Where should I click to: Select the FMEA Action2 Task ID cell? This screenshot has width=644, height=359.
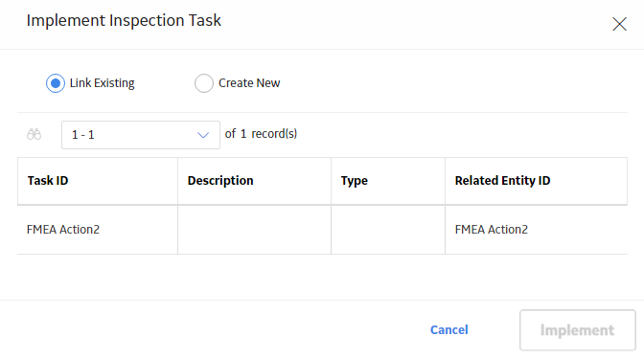(x=98, y=230)
